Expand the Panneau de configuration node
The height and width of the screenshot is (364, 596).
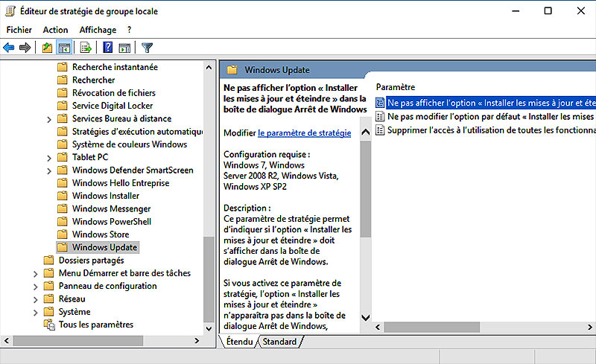click(35, 287)
